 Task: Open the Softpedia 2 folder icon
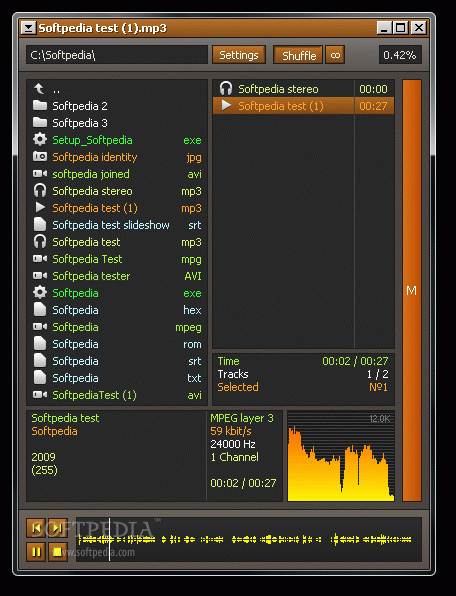coord(40,105)
